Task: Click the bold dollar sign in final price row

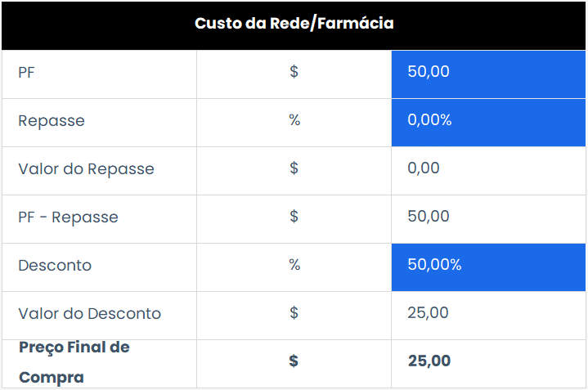Action: point(294,361)
